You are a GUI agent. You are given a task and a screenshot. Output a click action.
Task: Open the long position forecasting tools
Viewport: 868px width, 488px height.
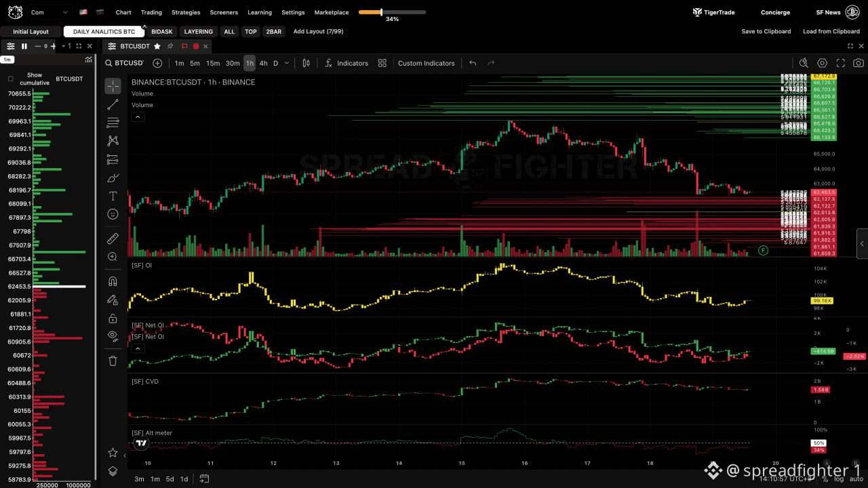tap(113, 159)
